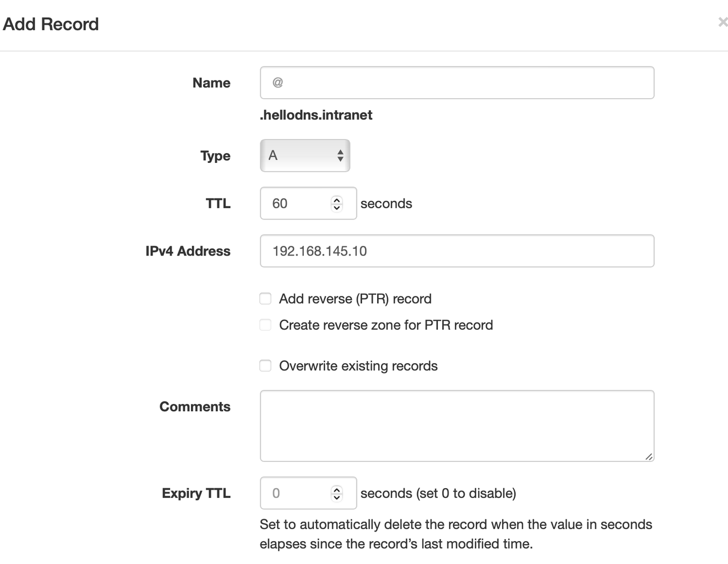Decrease the TTL value using down arrow
Image resolution: width=728 pixels, height=564 pixels.
pyautogui.click(x=337, y=207)
